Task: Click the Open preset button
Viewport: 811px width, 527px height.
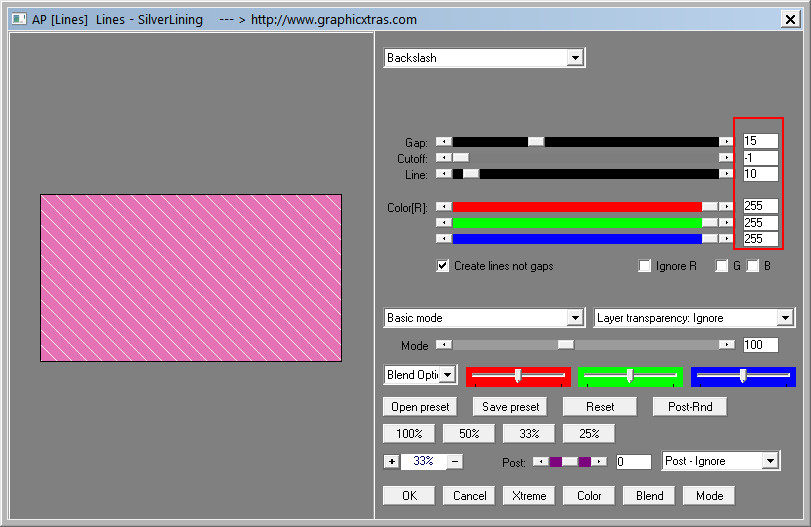Action: (x=419, y=407)
